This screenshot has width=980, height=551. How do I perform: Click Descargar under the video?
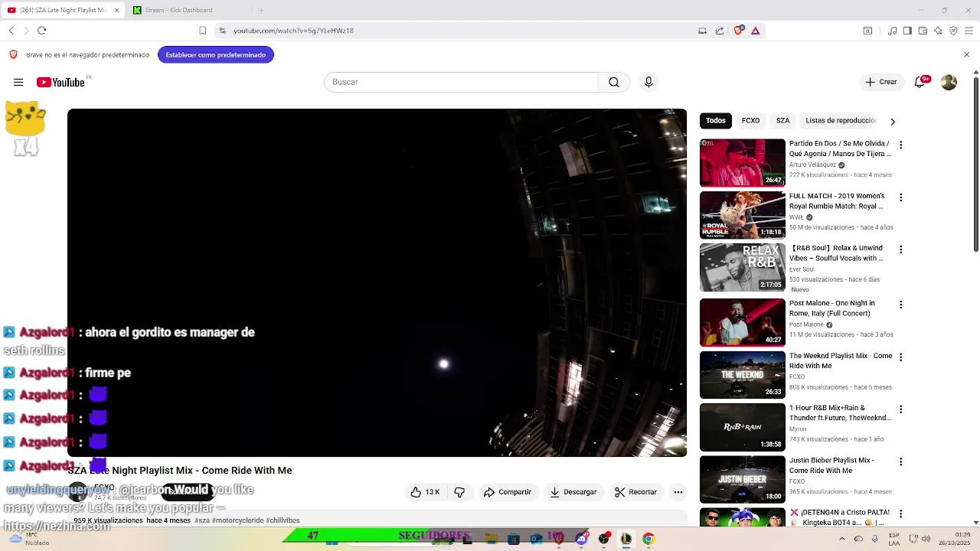pyautogui.click(x=573, y=492)
